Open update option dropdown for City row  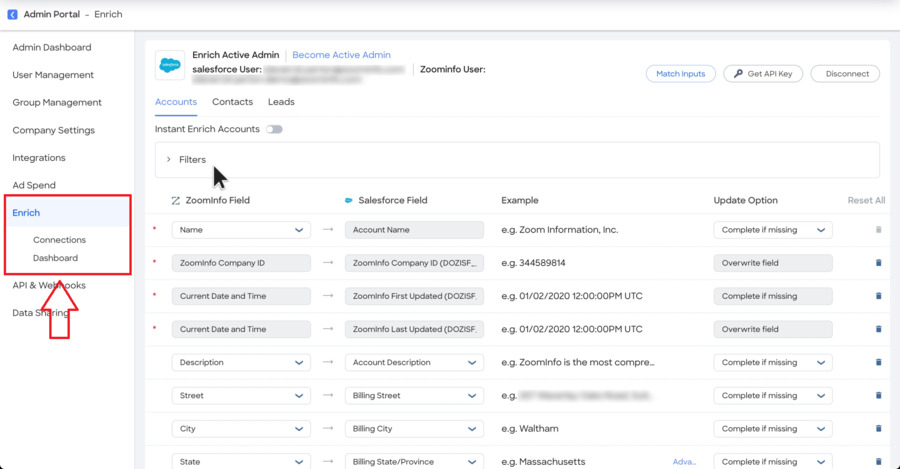(773, 429)
